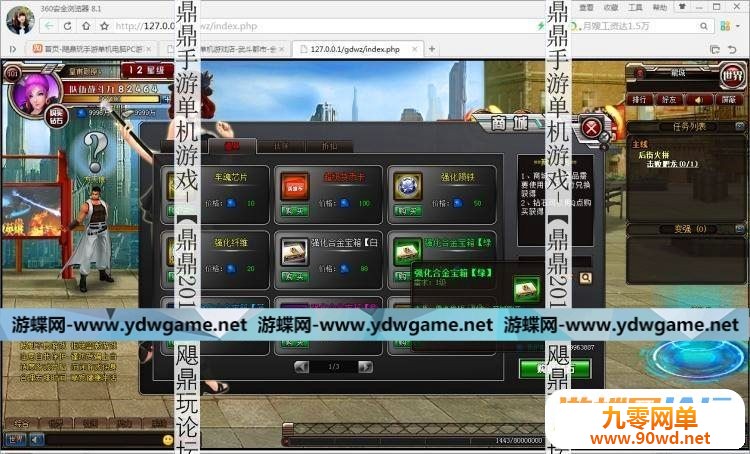Image resolution: width=750 pixels, height=454 pixels.
Task: Open the extensions grid dropdown arrow
Action: [739, 26]
